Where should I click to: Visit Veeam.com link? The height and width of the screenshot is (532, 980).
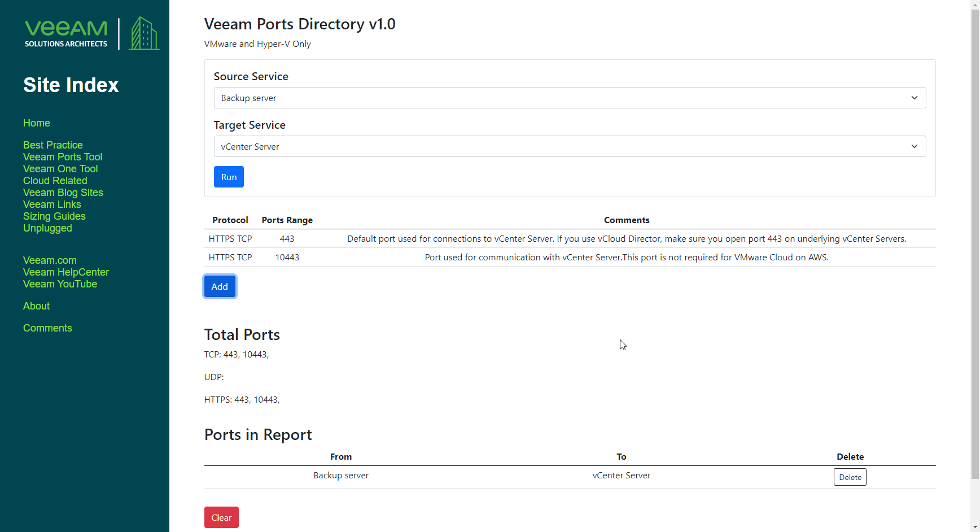point(50,260)
